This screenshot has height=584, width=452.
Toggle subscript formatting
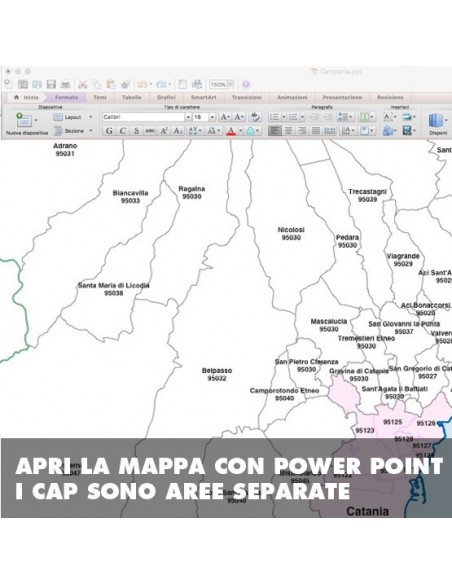(178, 131)
